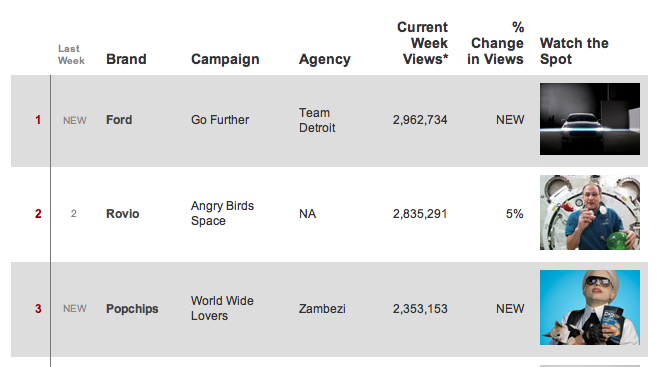Image resolution: width=657 pixels, height=367 pixels.
Task: Click the Go Further campaign text
Action: [x=220, y=120]
